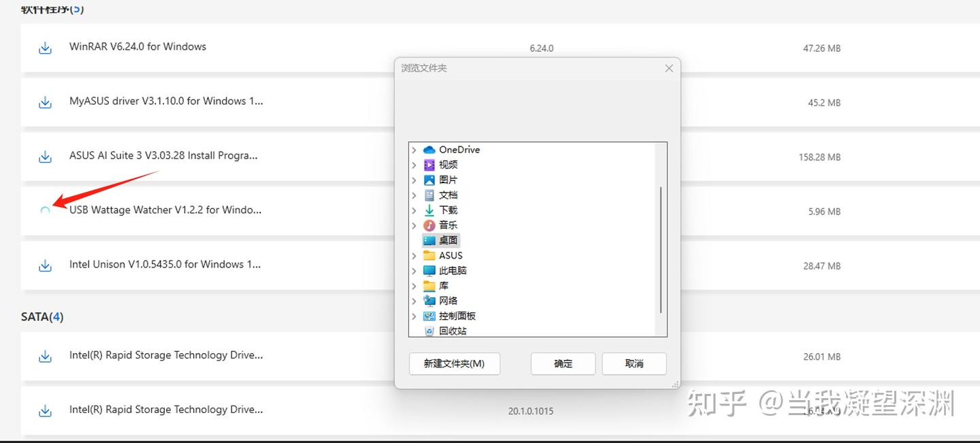Image resolution: width=980 pixels, height=443 pixels.
Task: Click the 视频 video folder icon
Action: point(429,165)
